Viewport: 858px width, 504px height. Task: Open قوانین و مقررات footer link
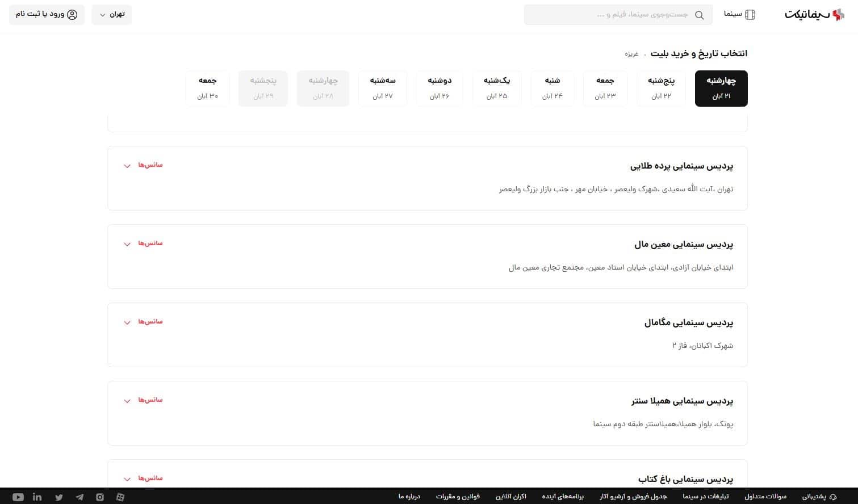458,497
